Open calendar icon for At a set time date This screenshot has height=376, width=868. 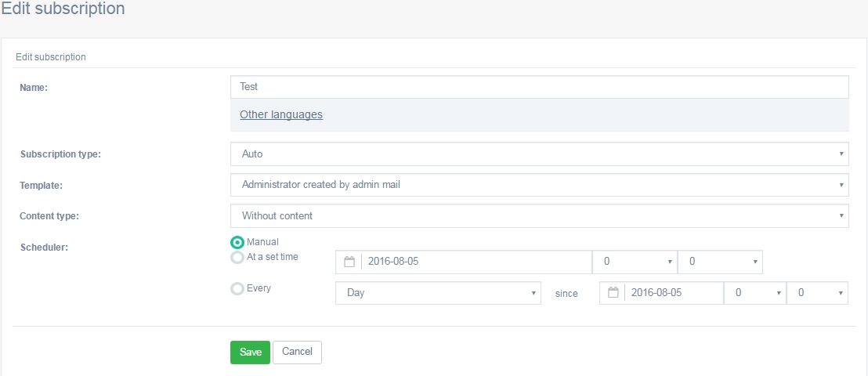pos(349,262)
